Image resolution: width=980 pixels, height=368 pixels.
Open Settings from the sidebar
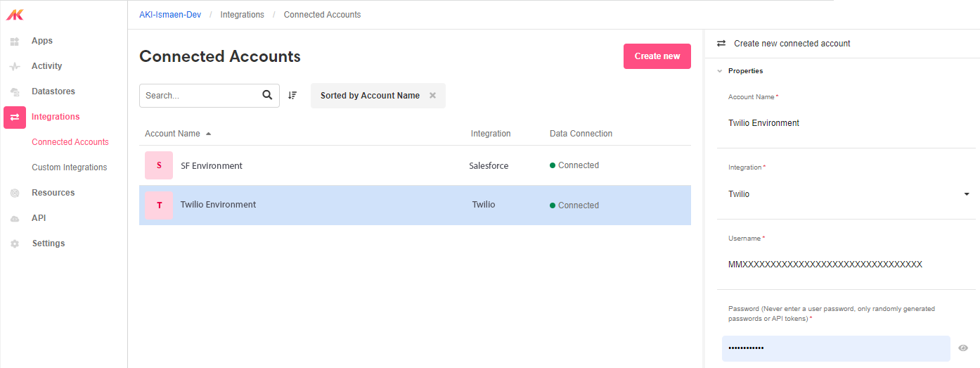49,243
